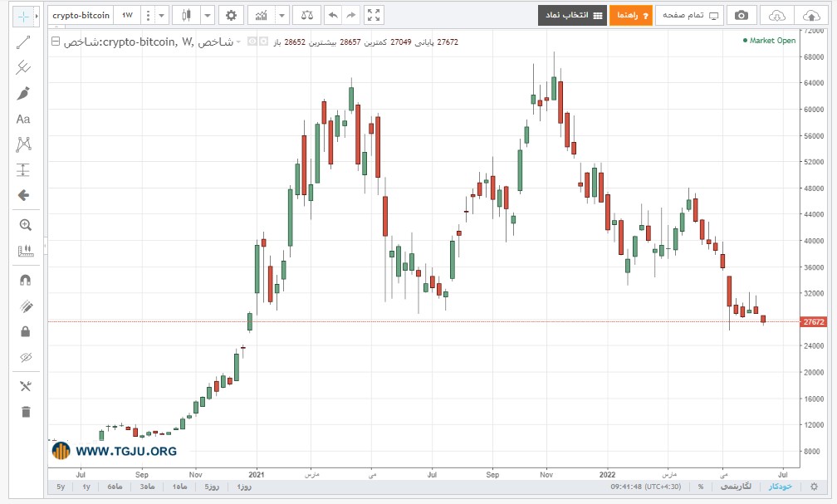
Task: Select the price range measurement tool
Action: click(23, 169)
